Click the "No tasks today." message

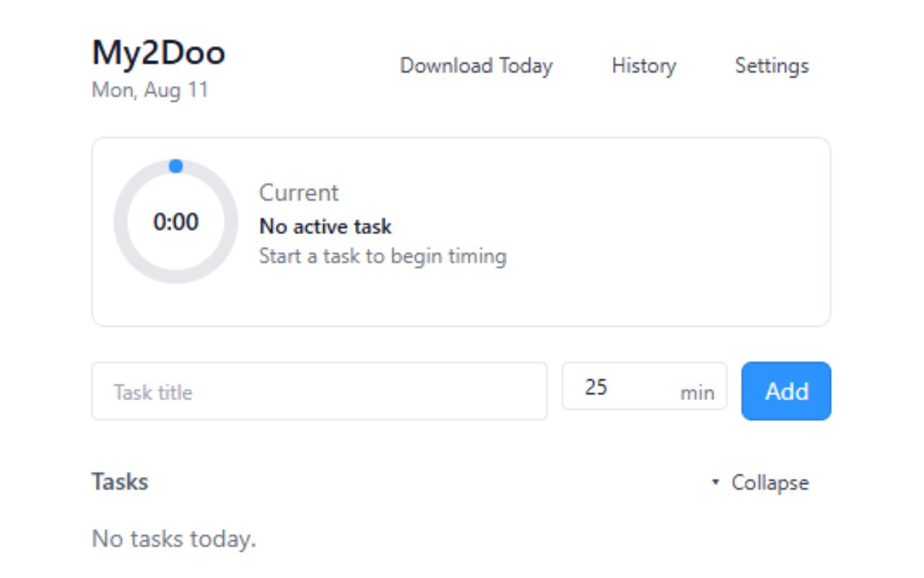click(x=174, y=538)
